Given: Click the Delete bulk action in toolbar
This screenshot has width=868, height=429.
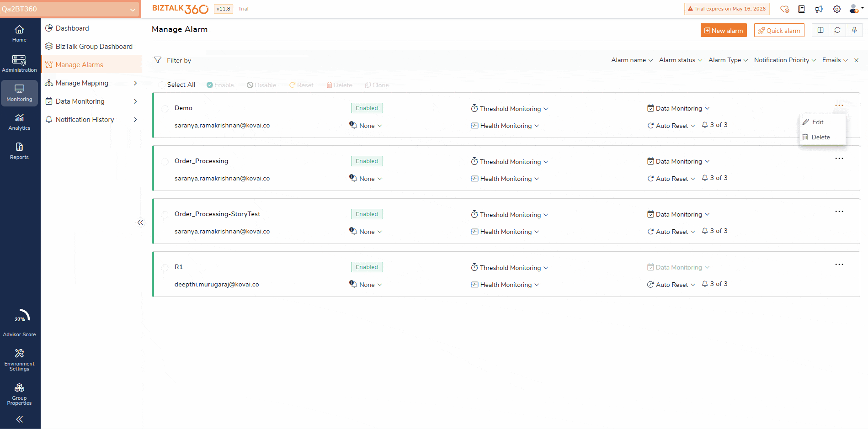Looking at the screenshot, I should click(339, 85).
